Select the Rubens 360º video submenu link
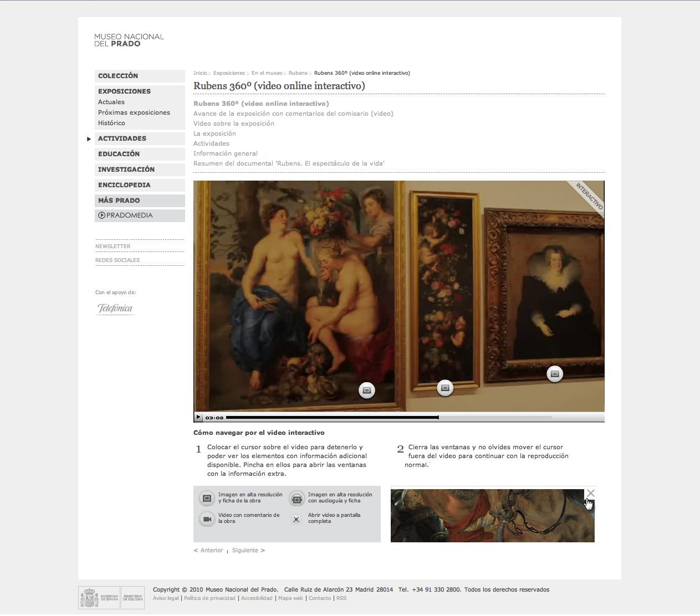 click(x=261, y=104)
